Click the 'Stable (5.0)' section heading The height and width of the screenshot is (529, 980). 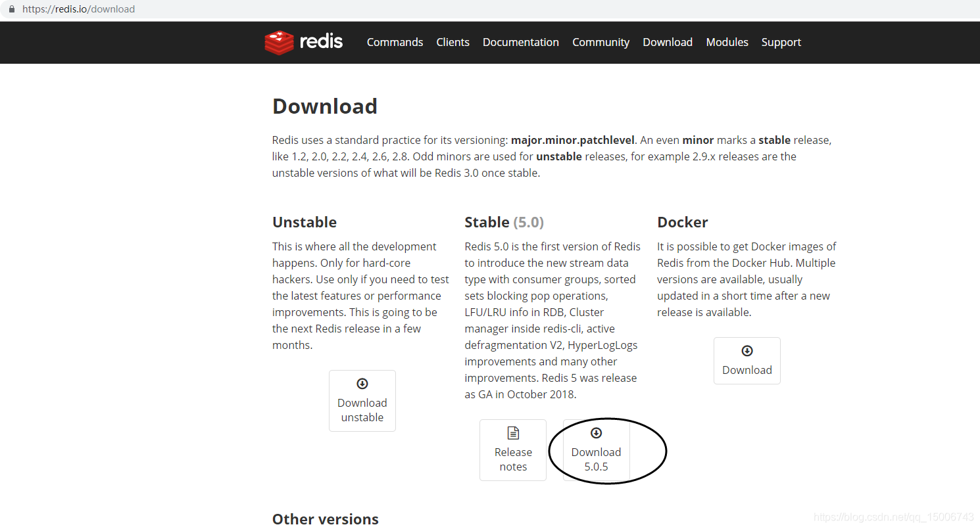504,222
